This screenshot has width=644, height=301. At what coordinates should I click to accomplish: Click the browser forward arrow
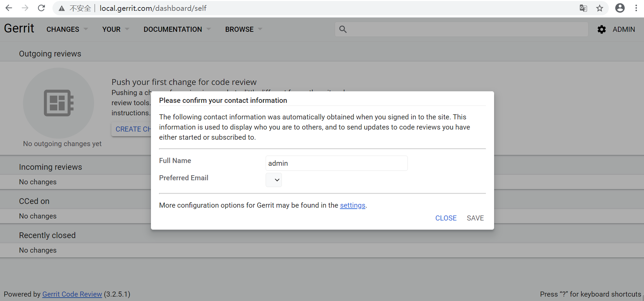(25, 8)
